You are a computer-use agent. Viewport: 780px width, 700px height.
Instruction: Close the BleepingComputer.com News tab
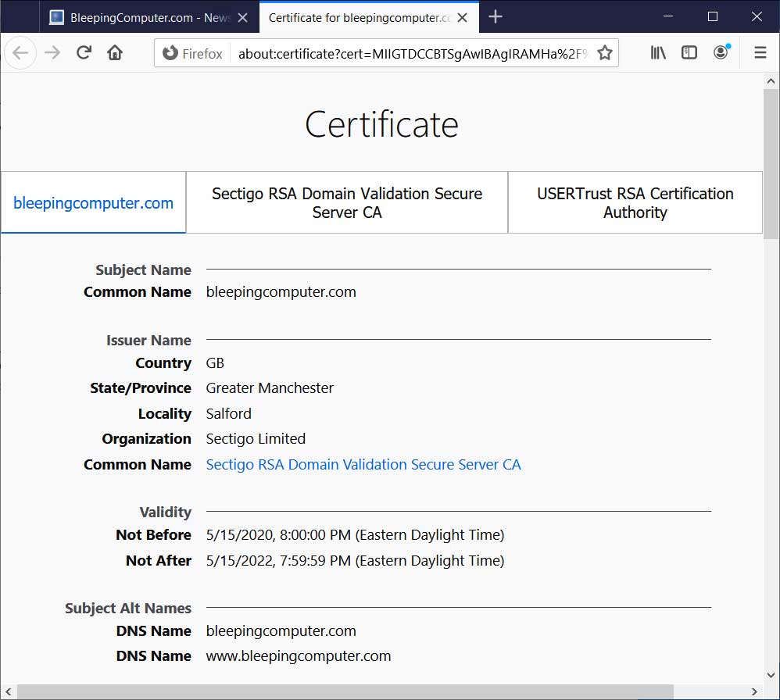click(x=243, y=18)
